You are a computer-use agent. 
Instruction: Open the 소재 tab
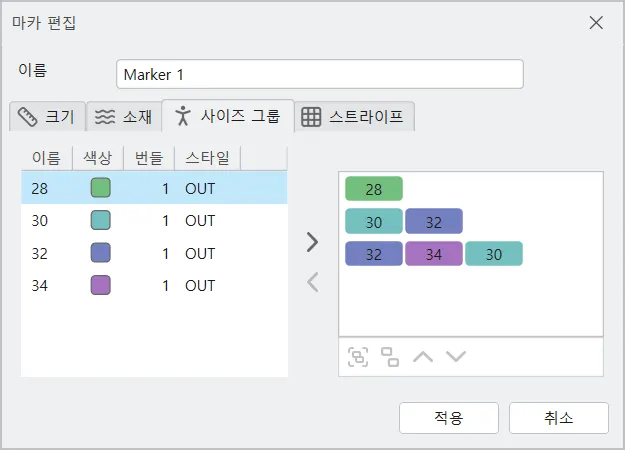[x=124, y=117]
